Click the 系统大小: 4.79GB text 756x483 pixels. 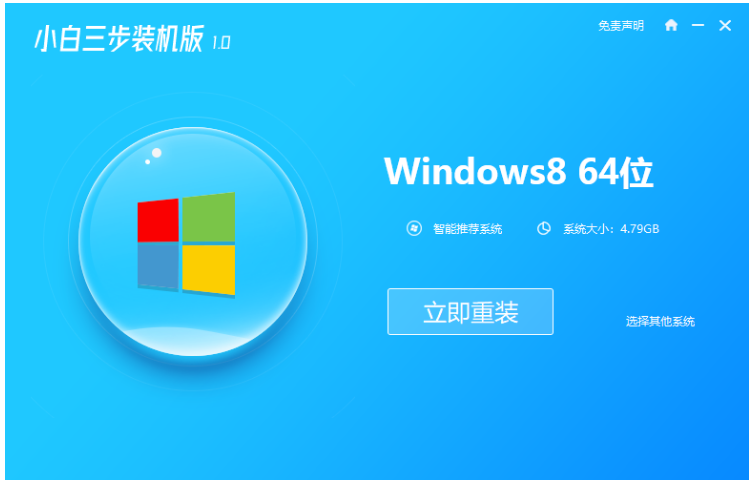(x=611, y=228)
